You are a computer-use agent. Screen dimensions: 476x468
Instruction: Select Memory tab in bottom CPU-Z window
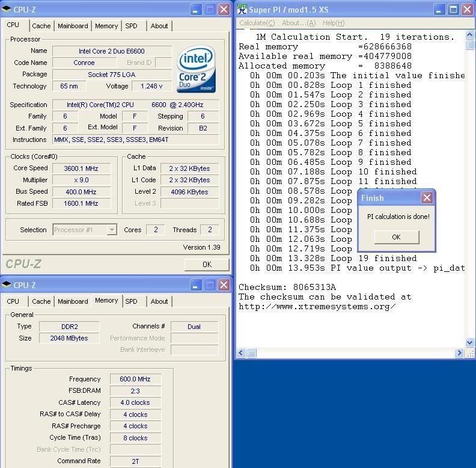[x=106, y=300]
